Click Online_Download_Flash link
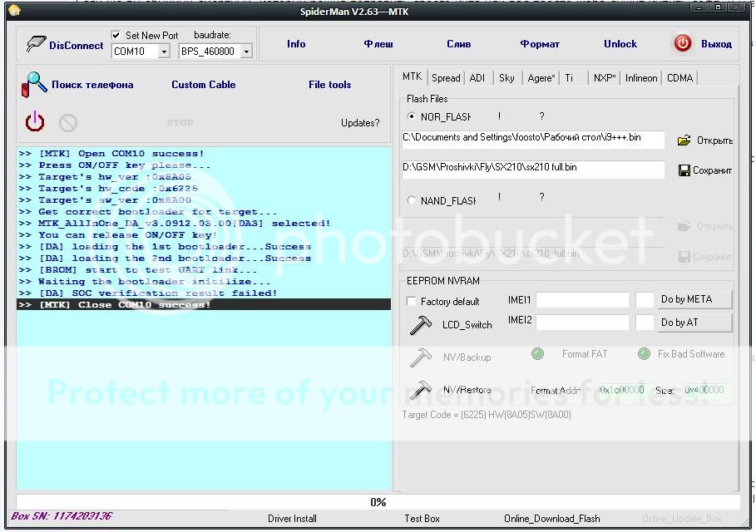The image size is (756, 532). coord(552,519)
